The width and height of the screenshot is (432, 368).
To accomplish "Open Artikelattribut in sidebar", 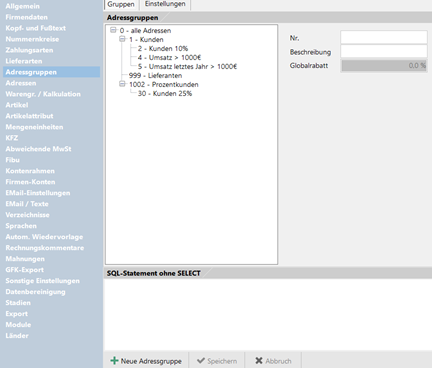I will (x=29, y=116).
